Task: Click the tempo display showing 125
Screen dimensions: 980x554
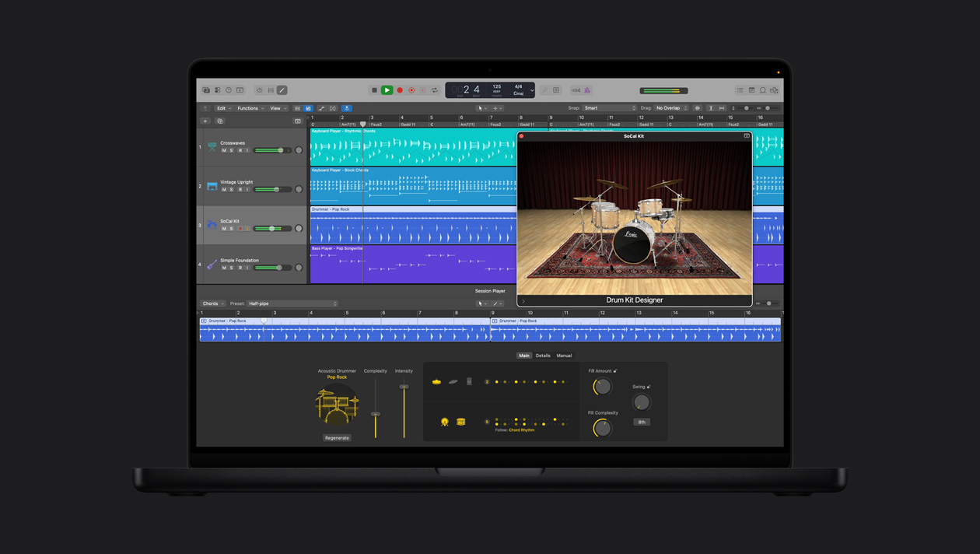Action: coord(496,88)
